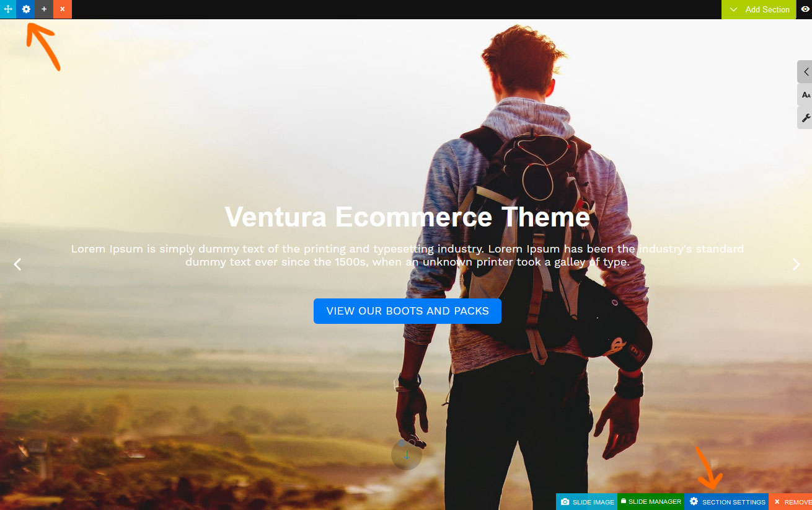Advance to the next slide arrow
The width and height of the screenshot is (812, 510).
coord(796,264)
